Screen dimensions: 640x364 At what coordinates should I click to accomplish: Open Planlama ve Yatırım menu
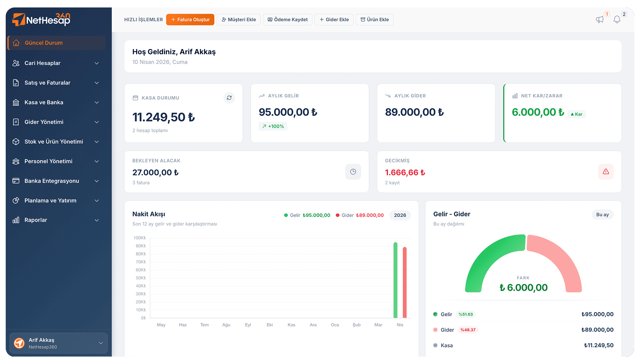click(x=57, y=201)
